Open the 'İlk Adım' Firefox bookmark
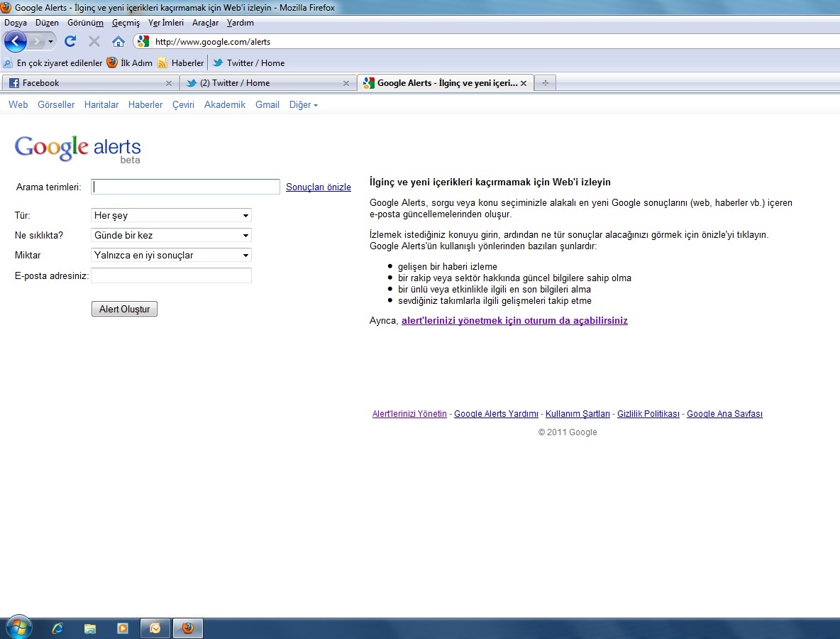Image resolution: width=840 pixels, height=639 pixels. tap(129, 62)
